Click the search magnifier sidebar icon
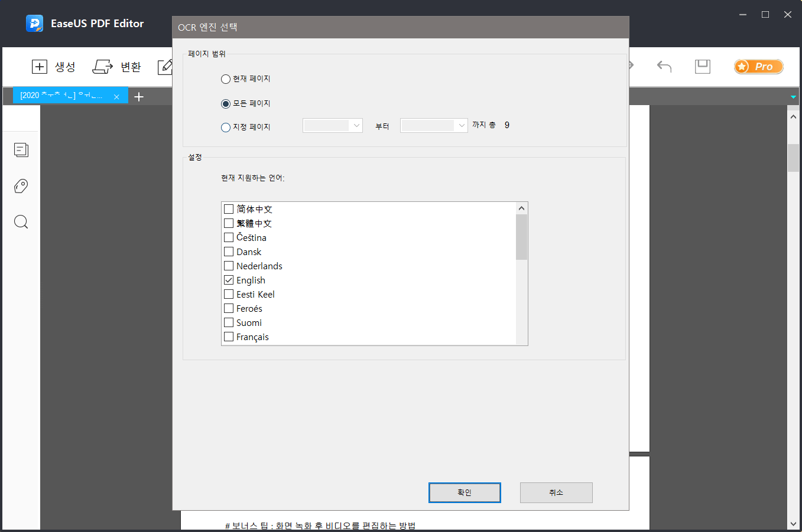This screenshot has height=532, width=802. 21,222
